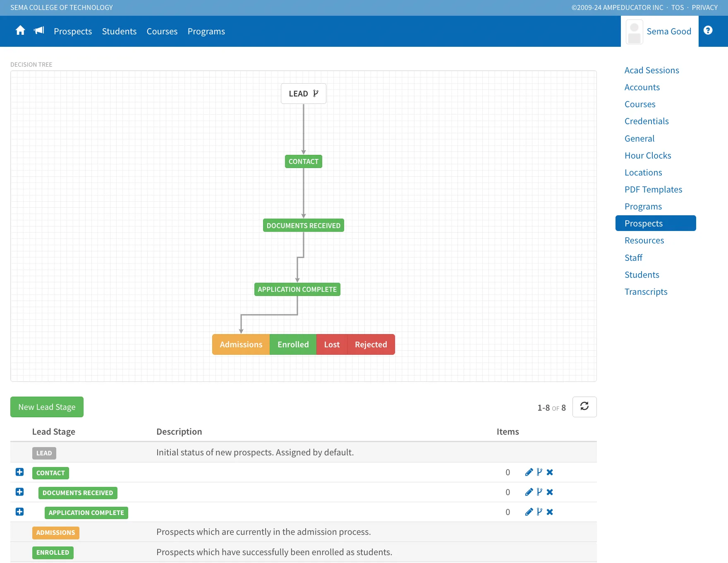The width and height of the screenshot is (728, 563).
Task: Open Courses in top navigation
Action: 162,31
